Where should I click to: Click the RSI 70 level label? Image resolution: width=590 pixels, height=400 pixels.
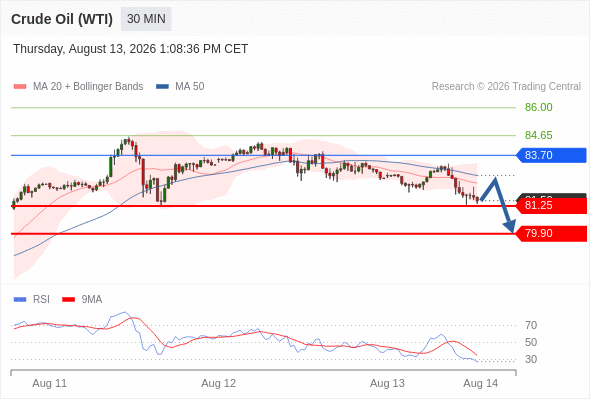(531, 325)
